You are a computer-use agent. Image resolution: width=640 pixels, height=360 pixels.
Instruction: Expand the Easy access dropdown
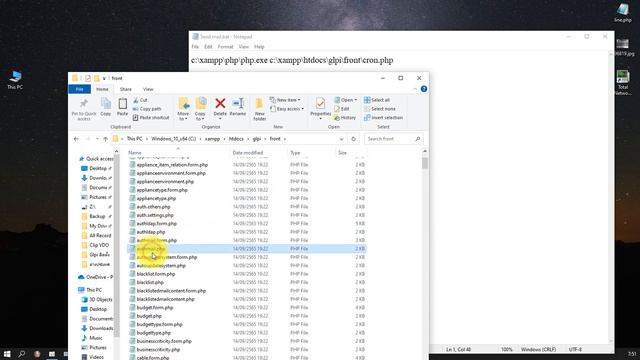point(287,109)
